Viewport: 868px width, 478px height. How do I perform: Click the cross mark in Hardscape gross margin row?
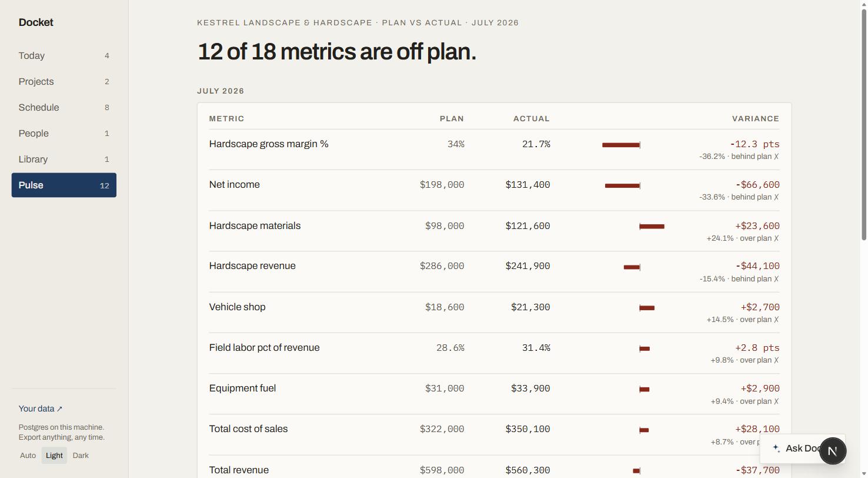tap(776, 157)
